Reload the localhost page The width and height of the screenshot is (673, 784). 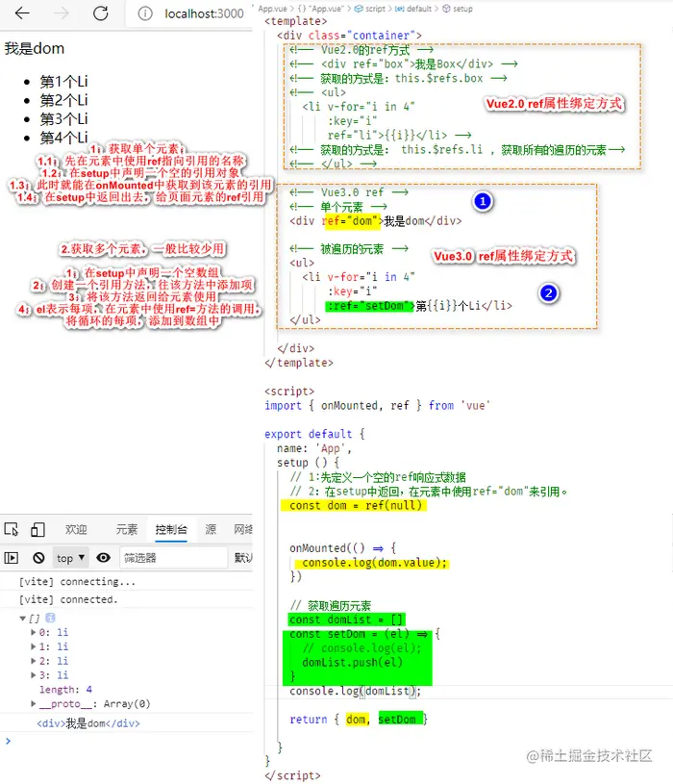101,13
